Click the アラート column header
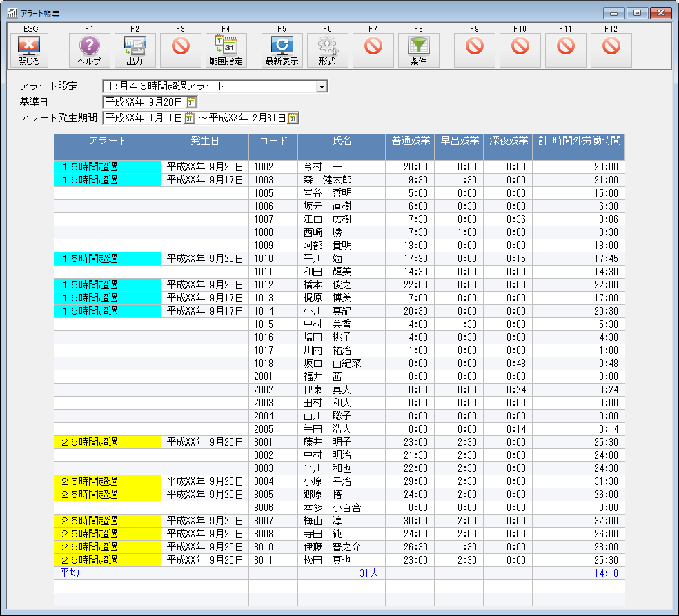679x616 pixels. 108,147
